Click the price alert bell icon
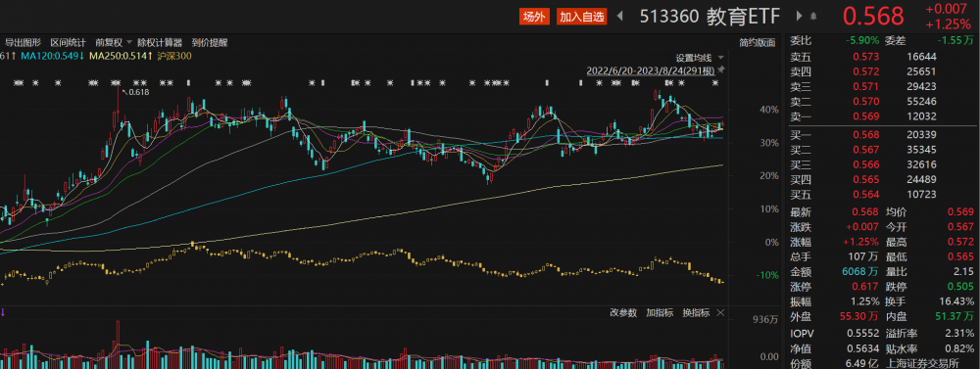The image size is (980, 369). coord(813,17)
